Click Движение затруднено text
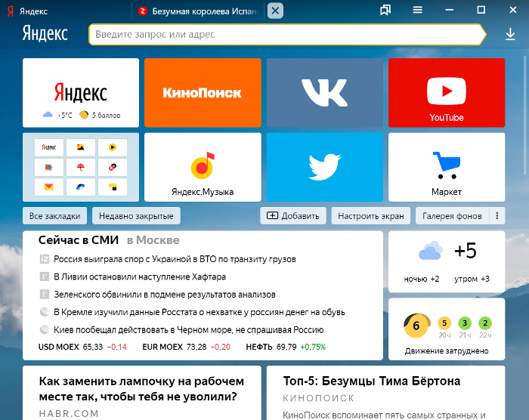Screen dimensions: 529x420 tap(447, 351)
